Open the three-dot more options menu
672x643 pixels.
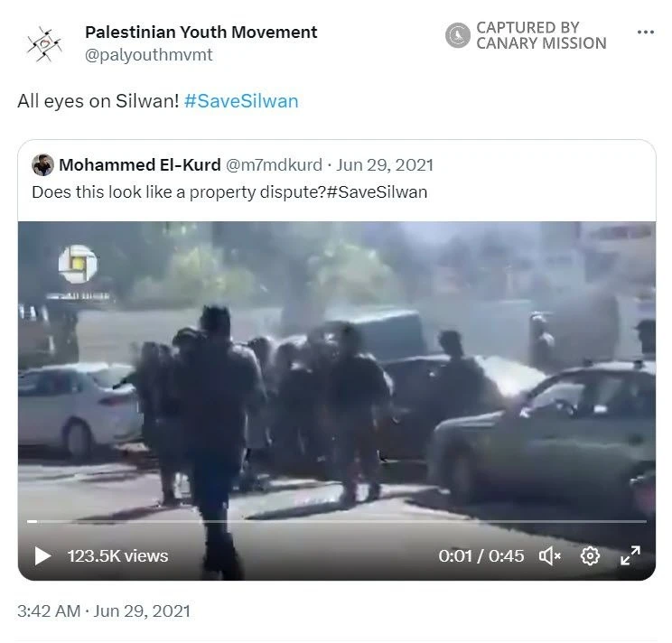pyautogui.click(x=646, y=33)
